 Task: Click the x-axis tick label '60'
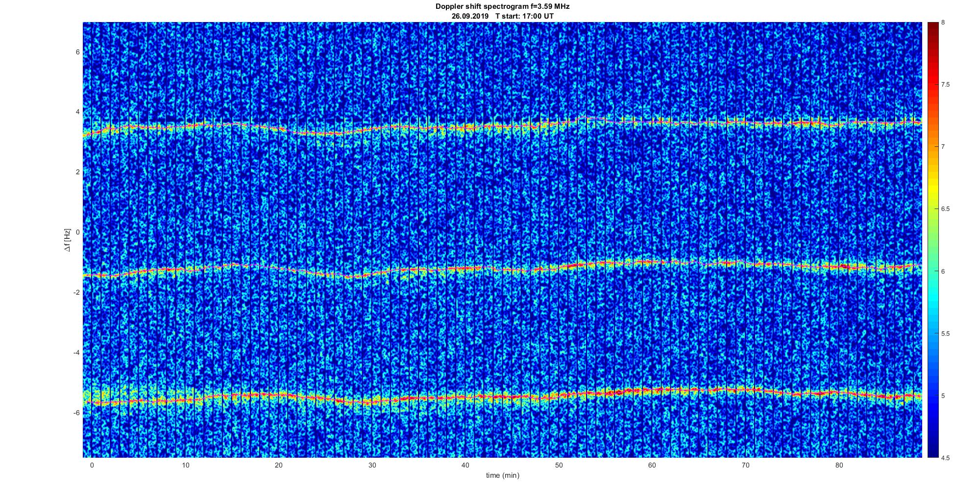[652, 465]
